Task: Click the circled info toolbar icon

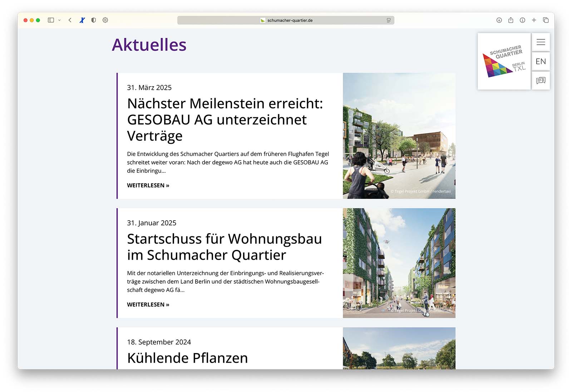Action: (522, 20)
